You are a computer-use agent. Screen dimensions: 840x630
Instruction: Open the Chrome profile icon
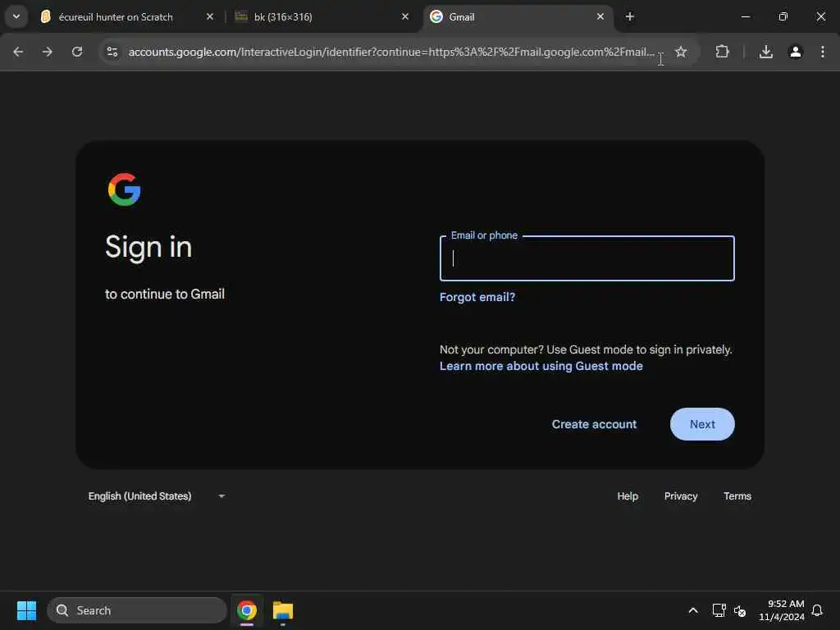pos(796,52)
